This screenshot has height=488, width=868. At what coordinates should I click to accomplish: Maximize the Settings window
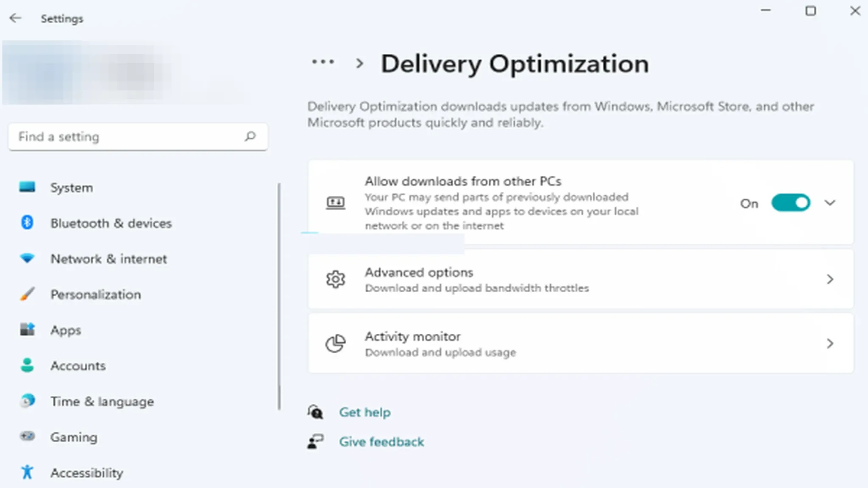[x=810, y=11]
